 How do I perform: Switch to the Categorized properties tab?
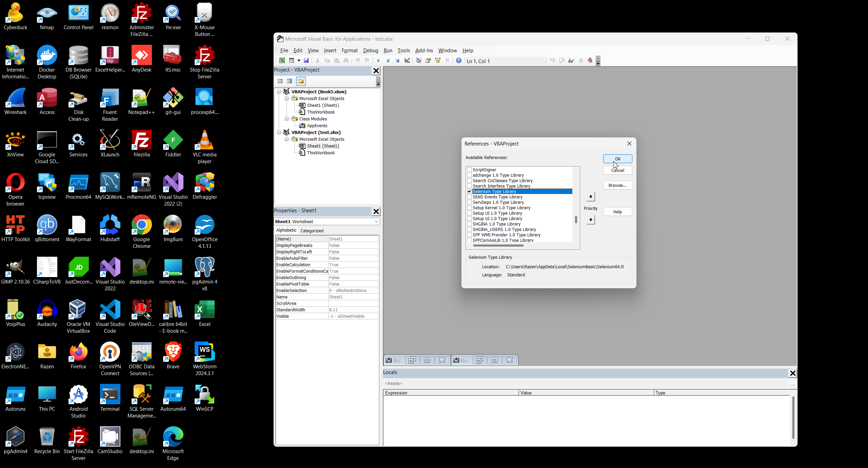tap(312, 231)
